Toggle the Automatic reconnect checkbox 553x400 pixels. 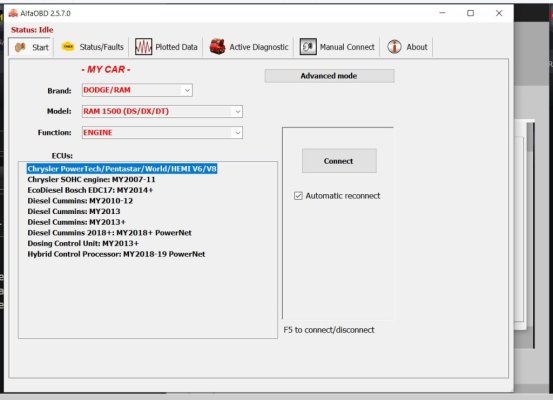298,196
